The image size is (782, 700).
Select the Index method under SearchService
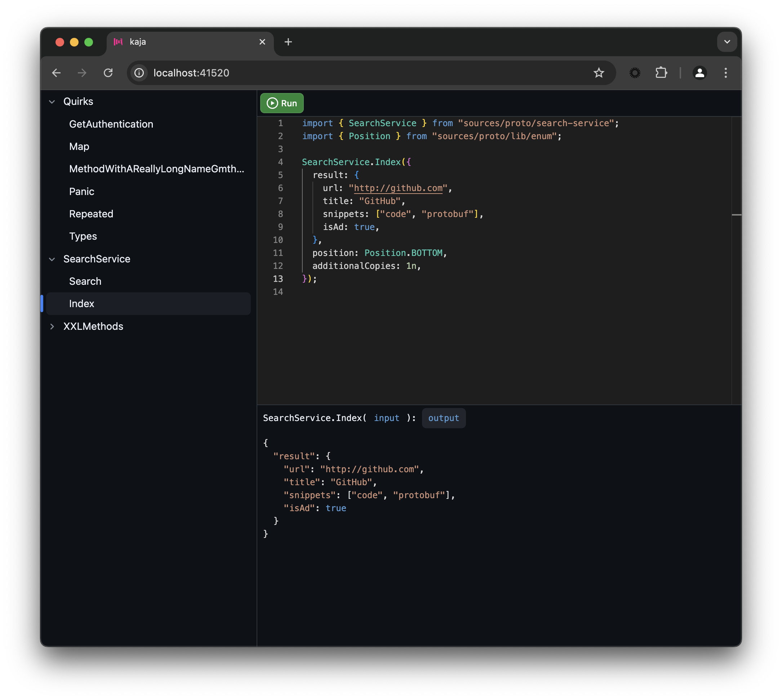(x=81, y=304)
